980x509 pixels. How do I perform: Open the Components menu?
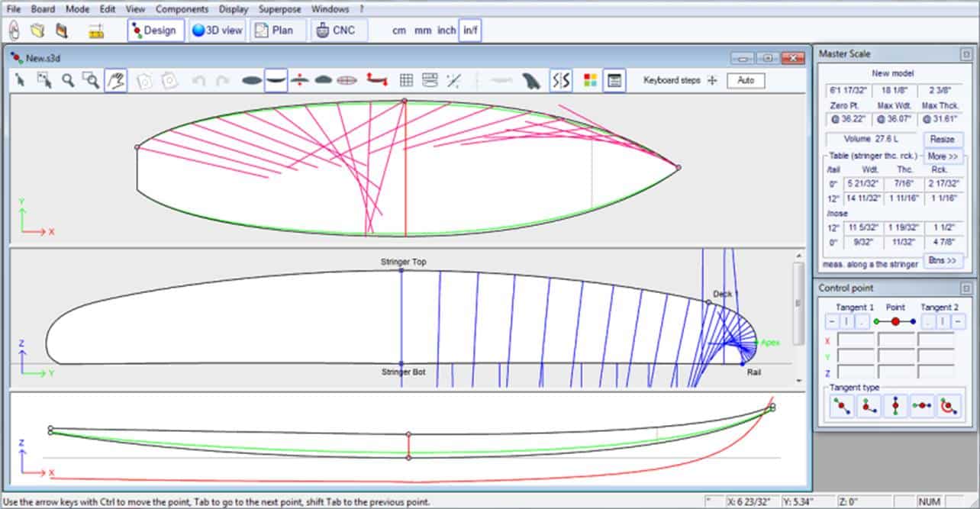[x=182, y=9]
